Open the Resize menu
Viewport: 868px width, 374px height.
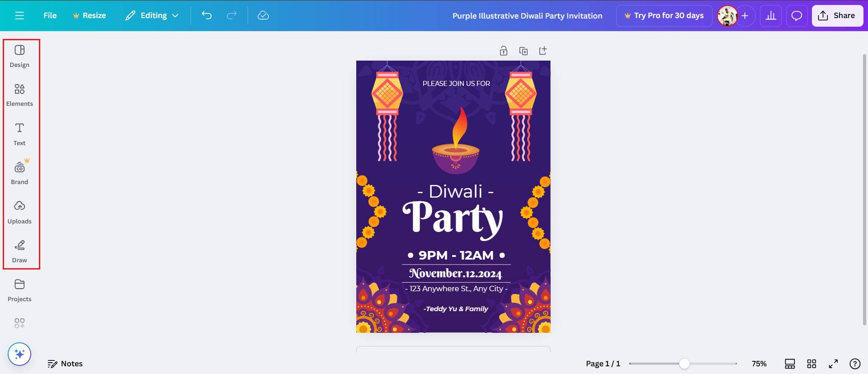click(x=90, y=15)
